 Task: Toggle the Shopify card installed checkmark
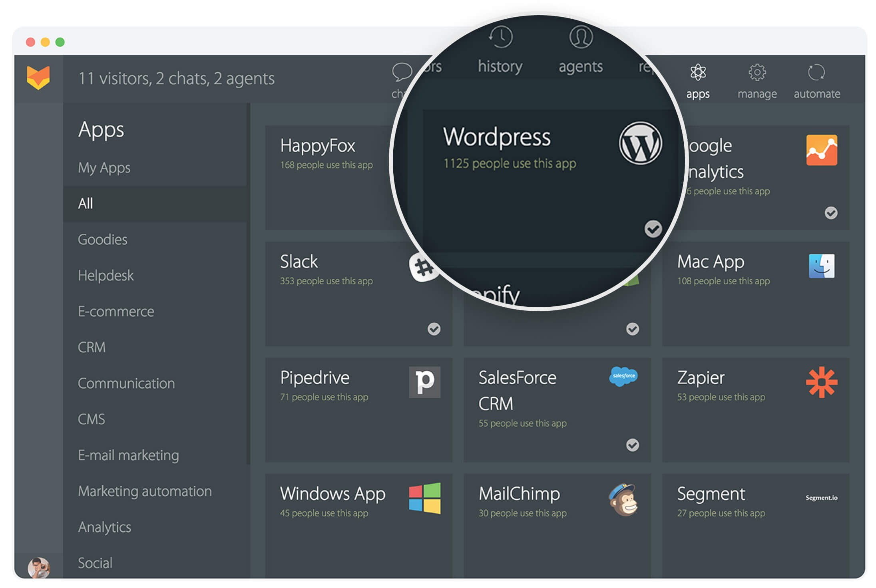click(632, 329)
